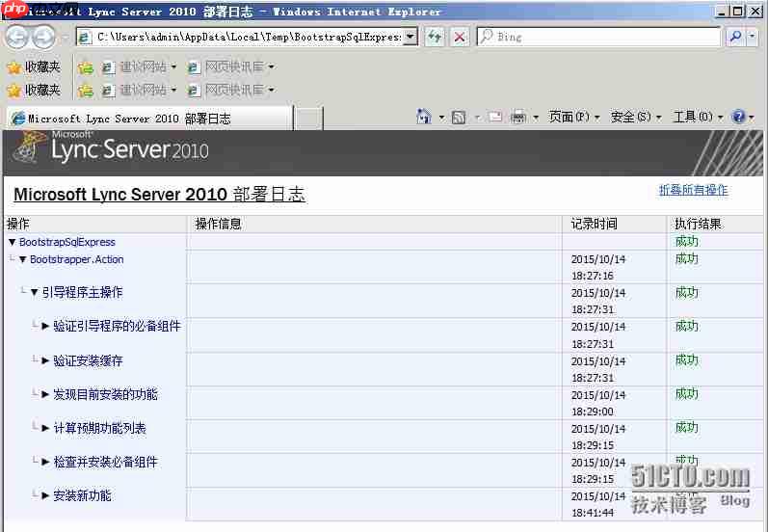Expand the 发现目前安装的功能 node

click(x=45, y=394)
